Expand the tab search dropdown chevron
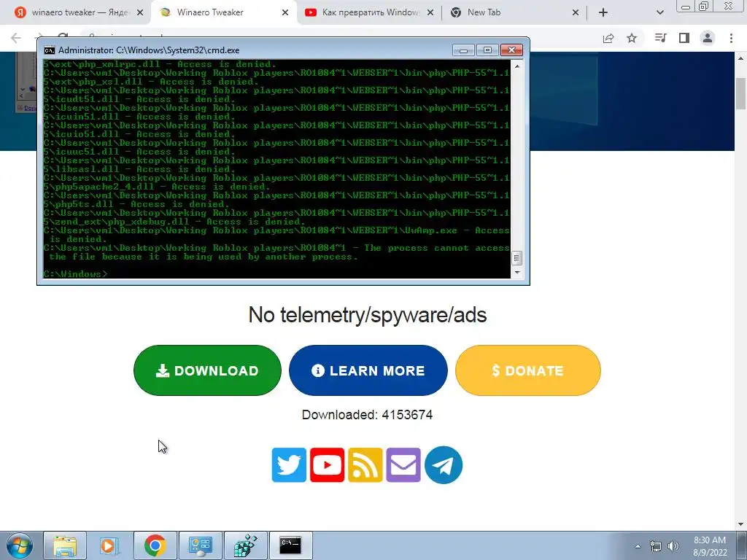The width and height of the screenshot is (747, 560). click(659, 12)
